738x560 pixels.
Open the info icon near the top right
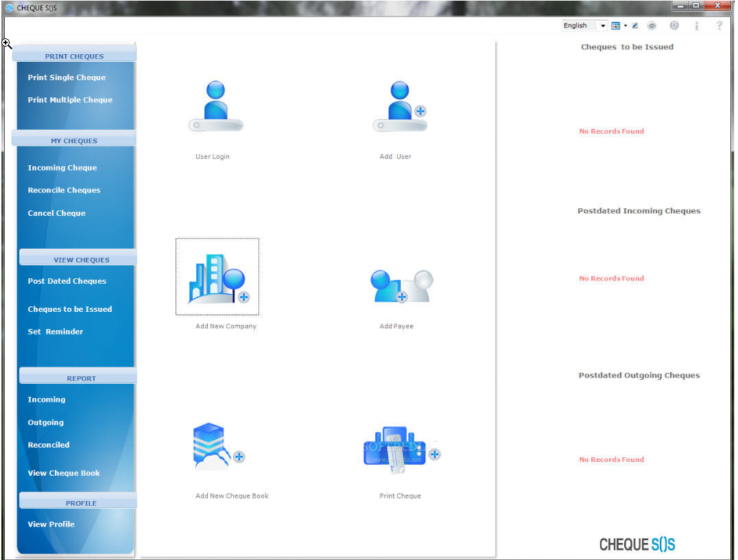point(696,25)
